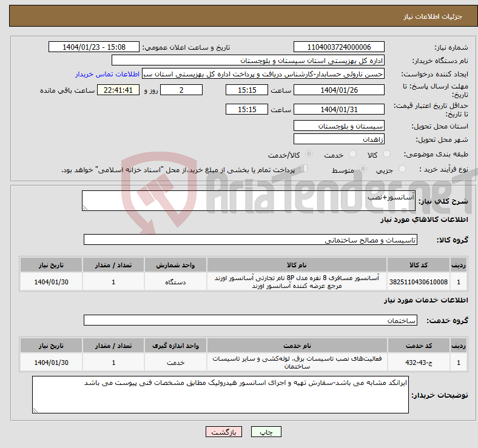The image size is (478, 448).
Task: Click section heading اطلاعات خدمات مورد نیاز
Action: (426, 300)
